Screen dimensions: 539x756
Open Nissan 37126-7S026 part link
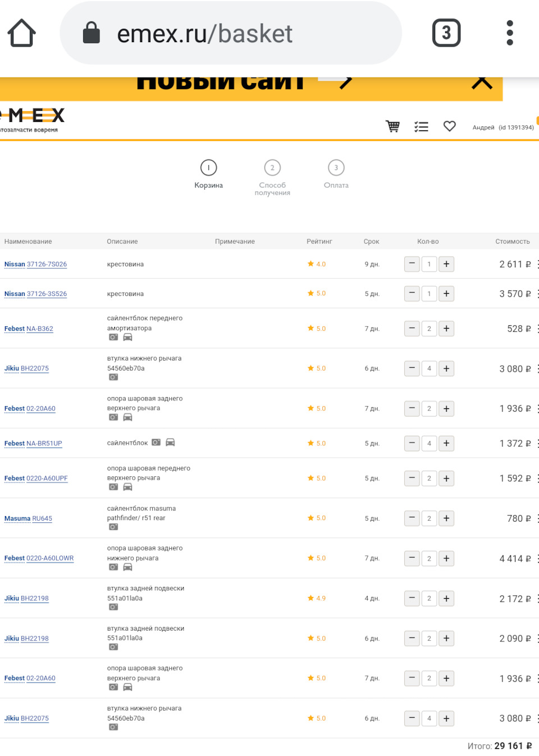[35, 264]
